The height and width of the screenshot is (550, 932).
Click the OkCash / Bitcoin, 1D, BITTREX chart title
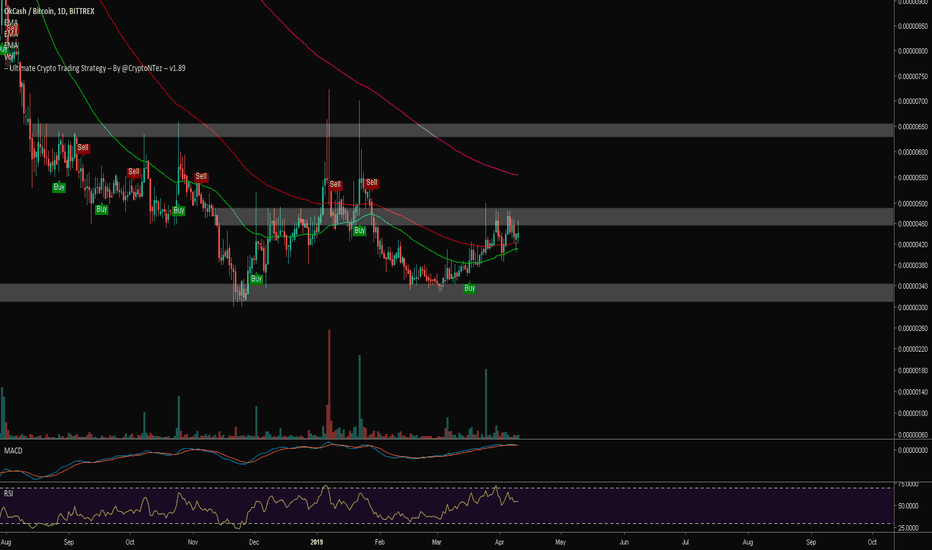point(49,11)
